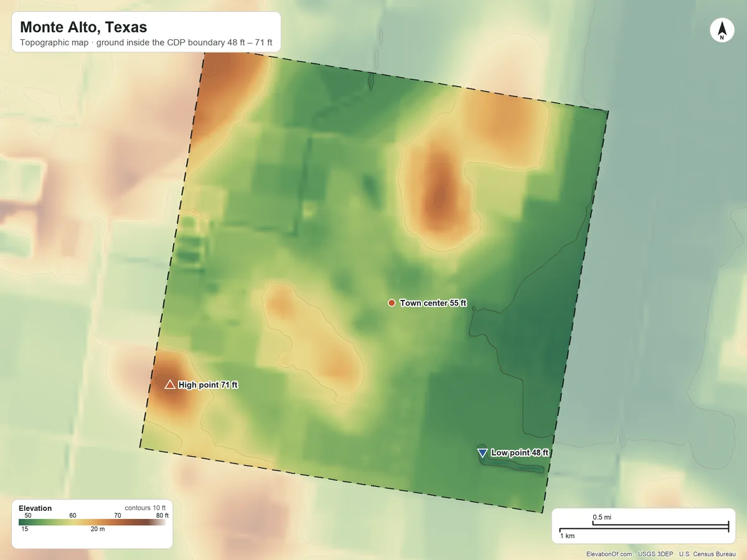
Task: Click the USGS 3DEP attribution text
Action: point(655,554)
